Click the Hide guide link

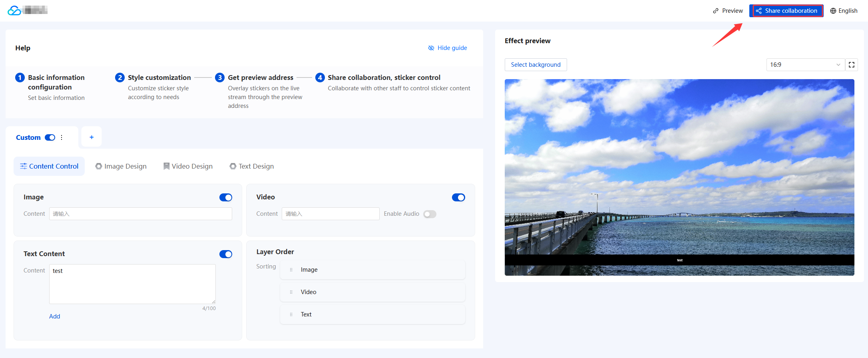(448, 48)
